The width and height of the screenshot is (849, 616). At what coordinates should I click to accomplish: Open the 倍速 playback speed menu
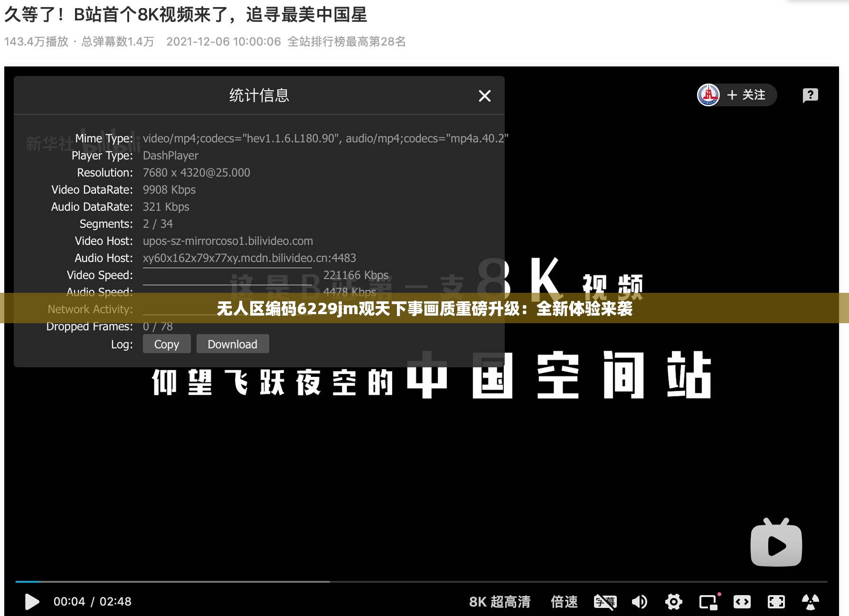coord(564,602)
